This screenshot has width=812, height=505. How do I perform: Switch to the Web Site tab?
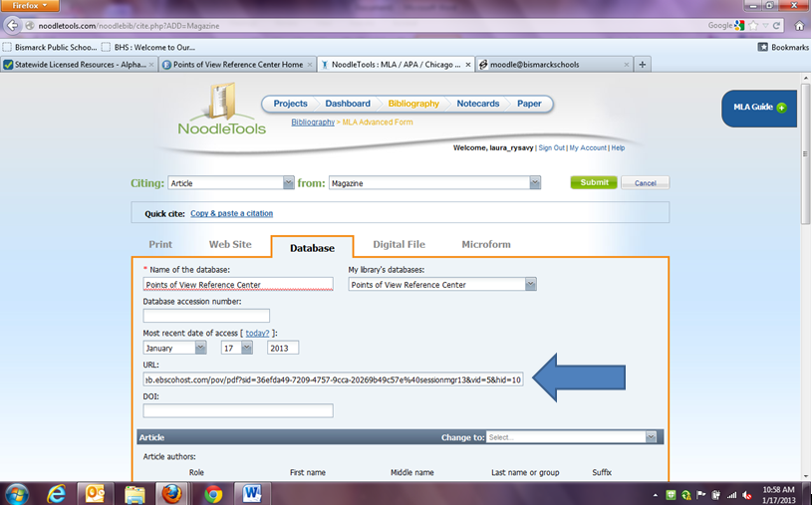[230, 244]
